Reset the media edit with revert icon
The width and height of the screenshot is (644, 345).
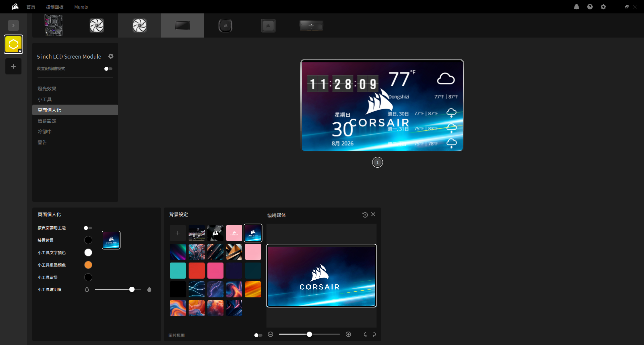(365, 215)
